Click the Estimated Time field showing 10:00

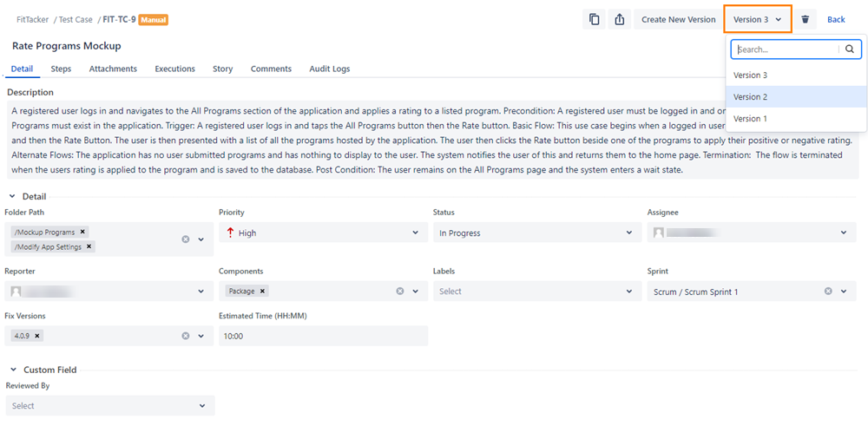click(323, 336)
